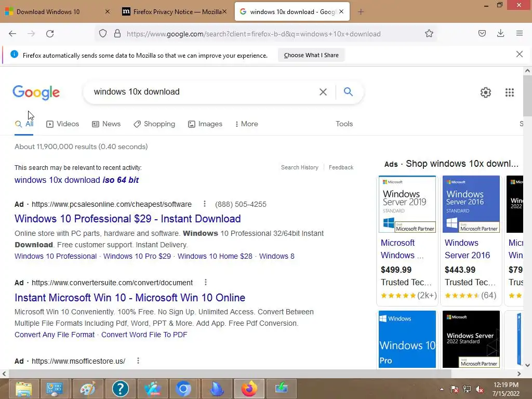Open the Firefox downloads panel
The image size is (532, 399).
[500, 33]
